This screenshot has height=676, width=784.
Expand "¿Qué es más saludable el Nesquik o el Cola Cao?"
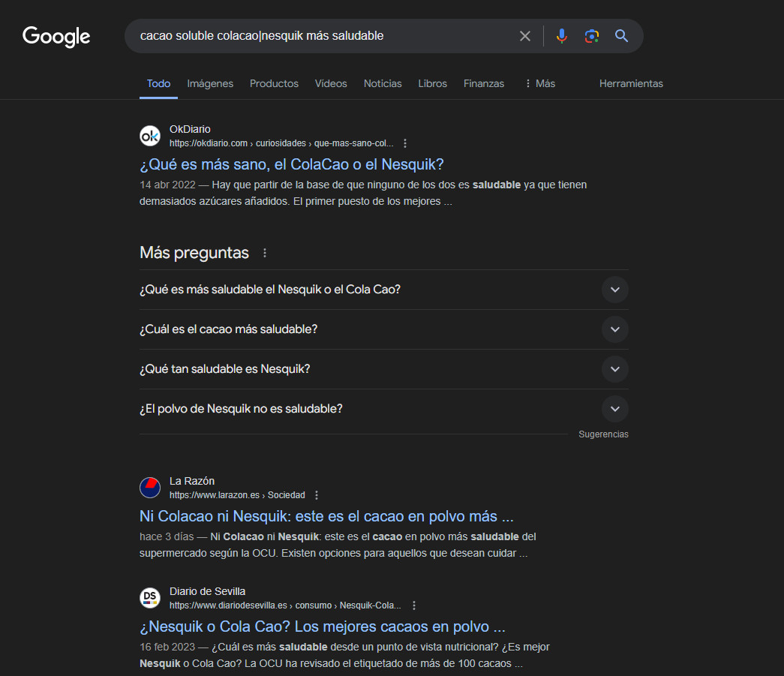click(x=614, y=290)
